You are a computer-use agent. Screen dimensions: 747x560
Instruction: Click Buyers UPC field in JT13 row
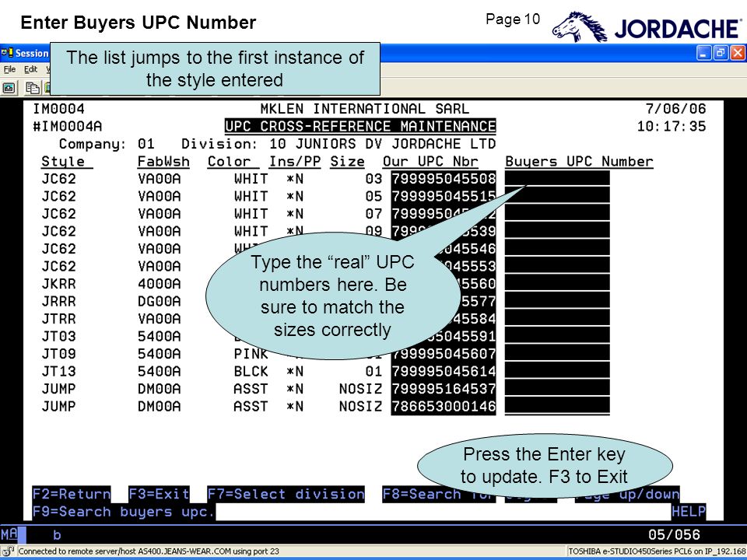(557, 372)
